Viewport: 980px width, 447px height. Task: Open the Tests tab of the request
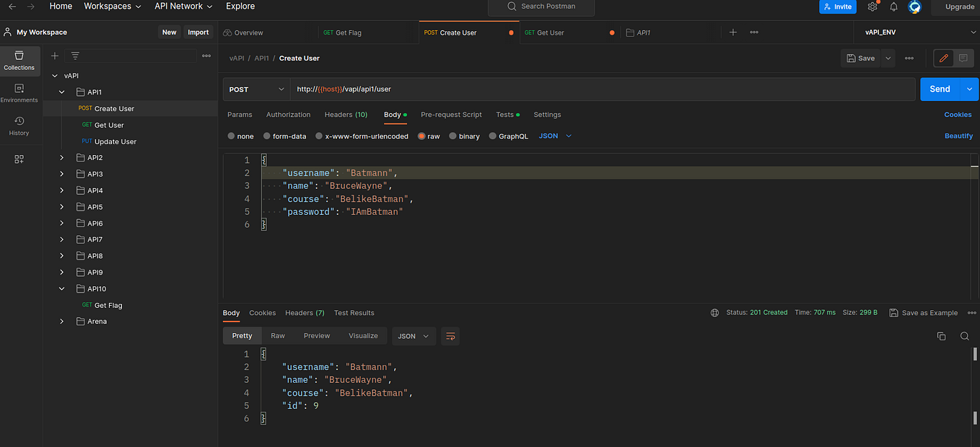tap(505, 114)
